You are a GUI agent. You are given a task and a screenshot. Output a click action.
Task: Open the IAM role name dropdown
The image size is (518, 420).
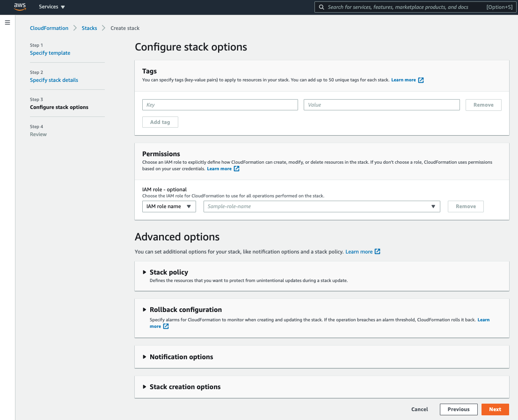click(169, 206)
